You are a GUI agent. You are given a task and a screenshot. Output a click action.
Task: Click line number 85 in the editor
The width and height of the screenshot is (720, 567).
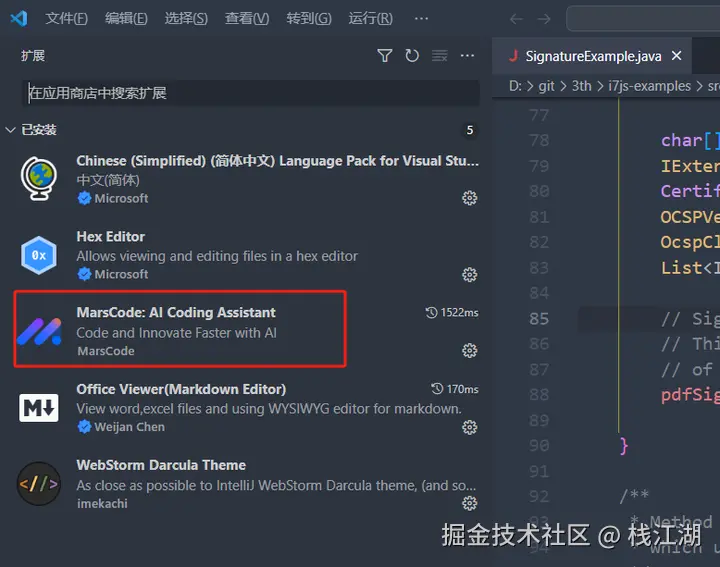(x=539, y=319)
